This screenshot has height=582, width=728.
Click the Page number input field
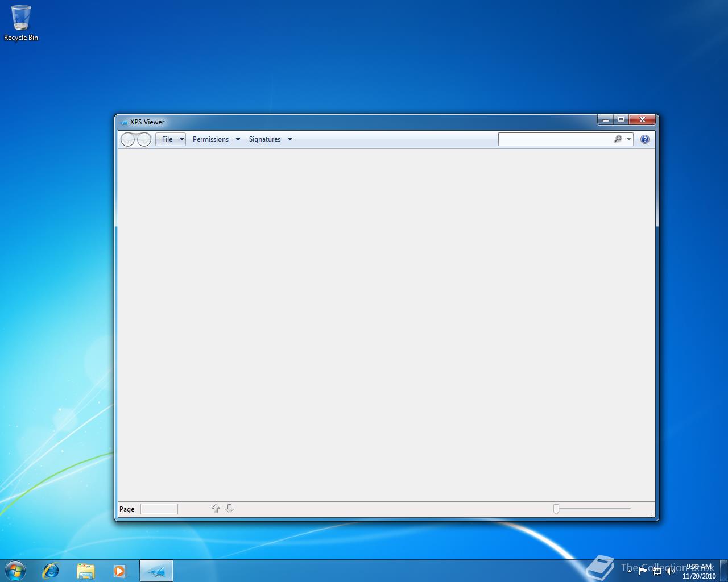tap(159, 509)
